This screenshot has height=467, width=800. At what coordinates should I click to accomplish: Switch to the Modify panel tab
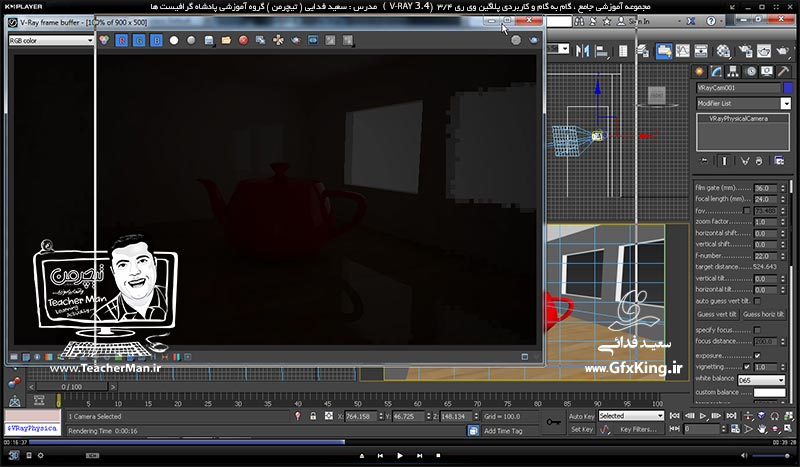716,71
